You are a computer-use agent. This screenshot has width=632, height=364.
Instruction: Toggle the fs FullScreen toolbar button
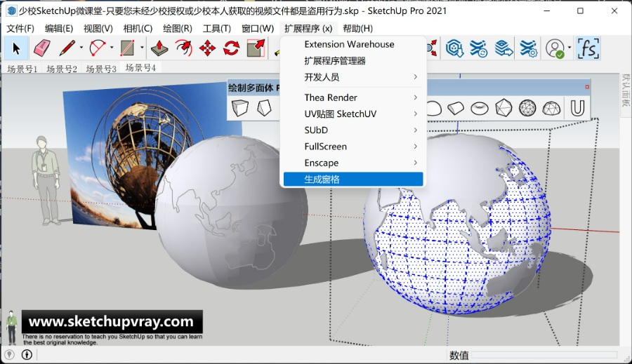point(588,48)
